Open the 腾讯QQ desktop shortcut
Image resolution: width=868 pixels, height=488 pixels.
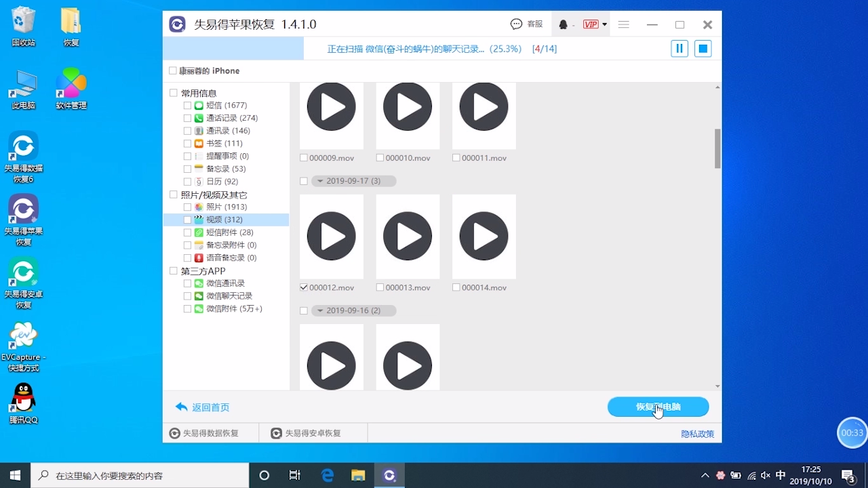tap(24, 404)
